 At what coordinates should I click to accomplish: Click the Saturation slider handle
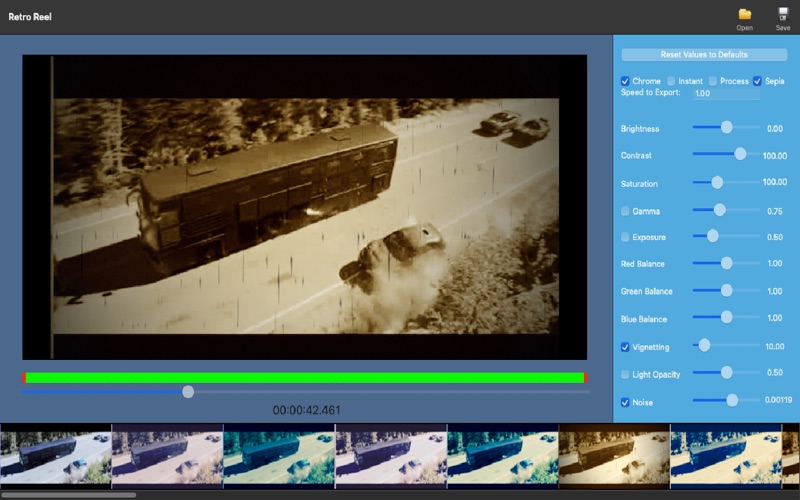click(x=717, y=182)
